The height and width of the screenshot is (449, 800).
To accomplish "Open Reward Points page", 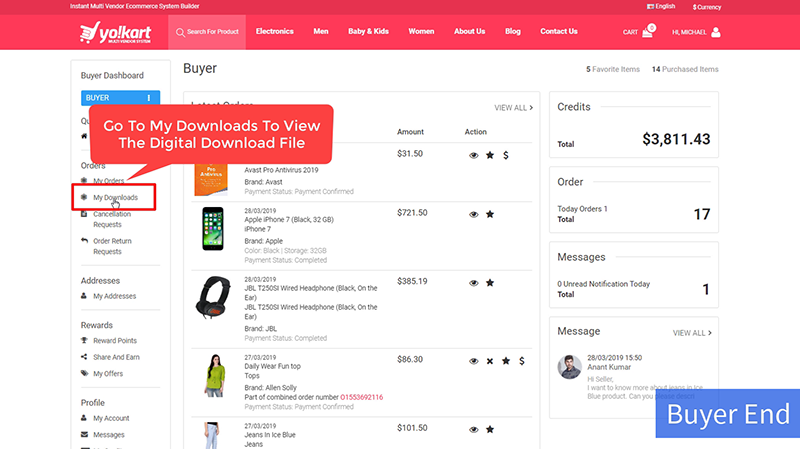I will coord(115,340).
